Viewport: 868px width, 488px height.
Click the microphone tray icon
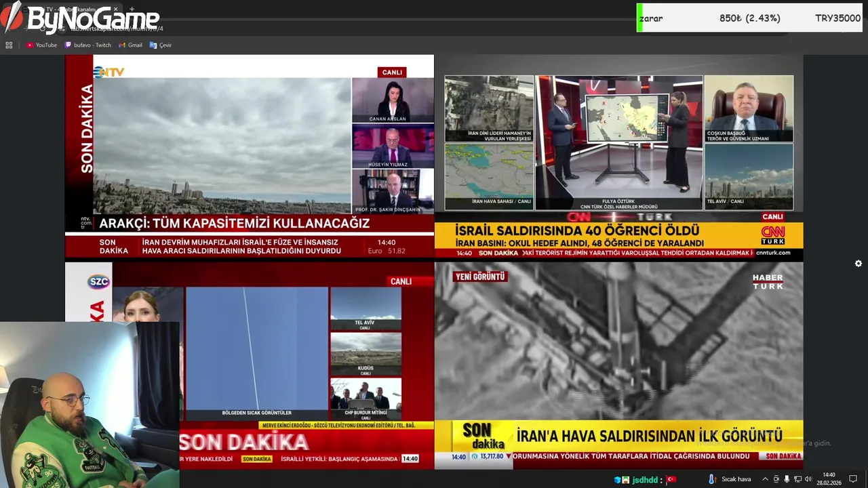787,479
